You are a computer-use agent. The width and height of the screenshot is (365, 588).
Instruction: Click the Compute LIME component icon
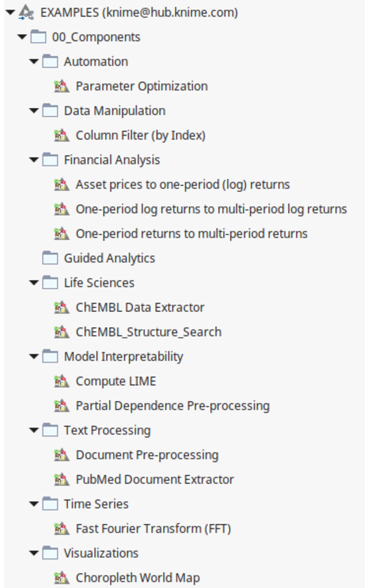[62, 381]
